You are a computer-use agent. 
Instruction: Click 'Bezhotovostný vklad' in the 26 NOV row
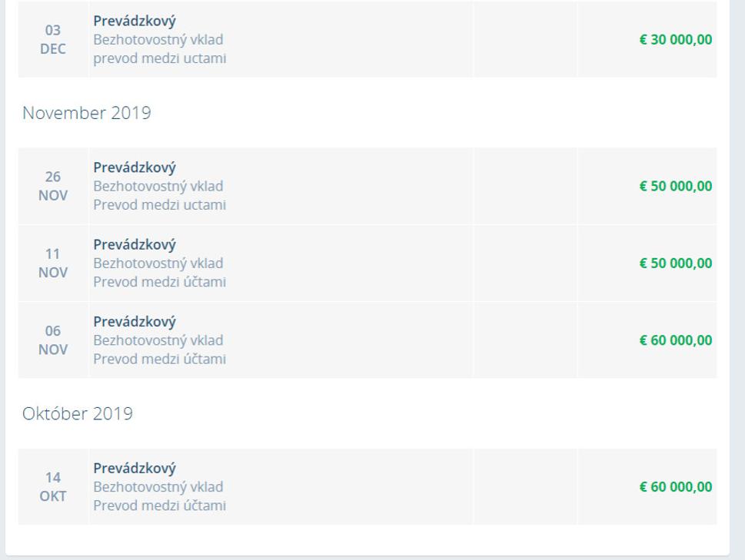pos(158,186)
